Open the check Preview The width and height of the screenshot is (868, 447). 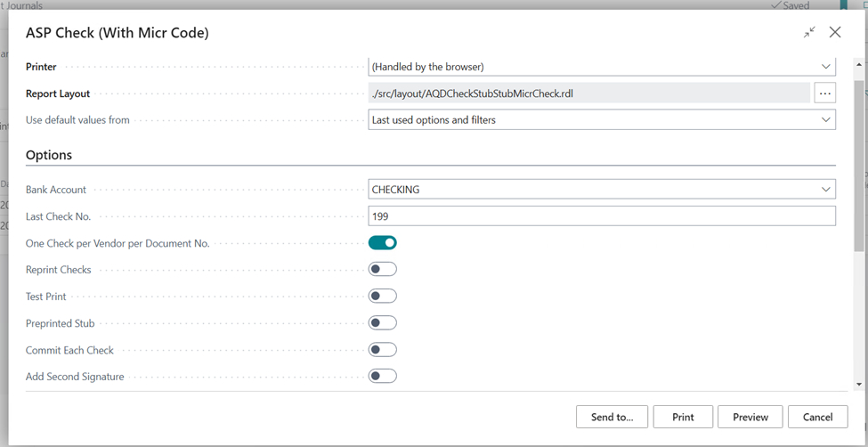pos(750,417)
